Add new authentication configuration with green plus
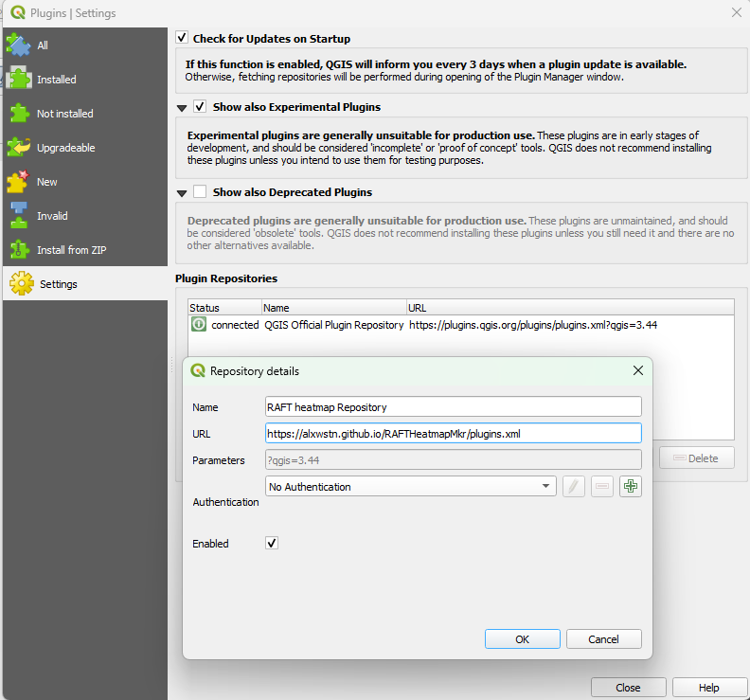Viewport: 750px width, 700px height. 631,487
